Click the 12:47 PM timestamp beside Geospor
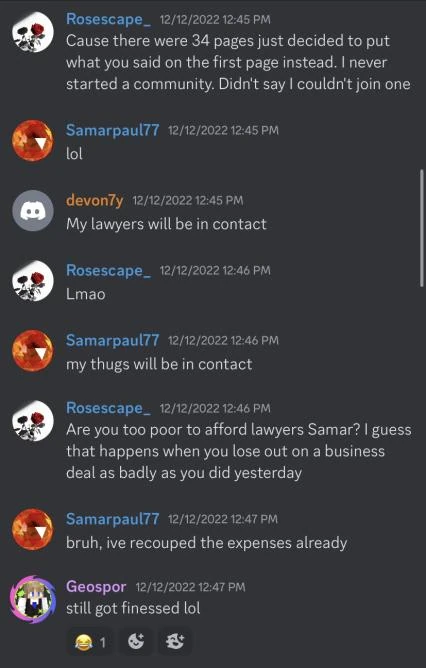The height and width of the screenshot is (668, 426). click(190, 587)
